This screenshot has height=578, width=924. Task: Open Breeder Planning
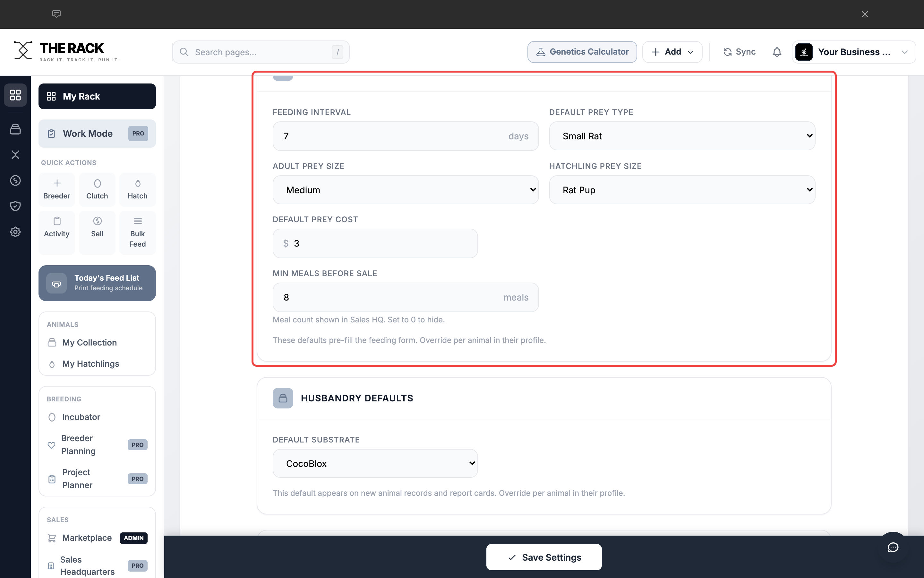click(x=97, y=445)
